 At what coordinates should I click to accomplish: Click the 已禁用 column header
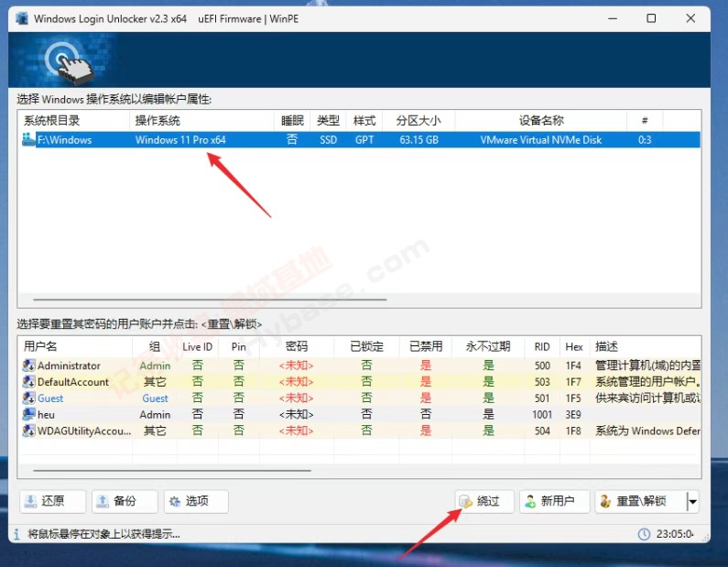point(426,346)
